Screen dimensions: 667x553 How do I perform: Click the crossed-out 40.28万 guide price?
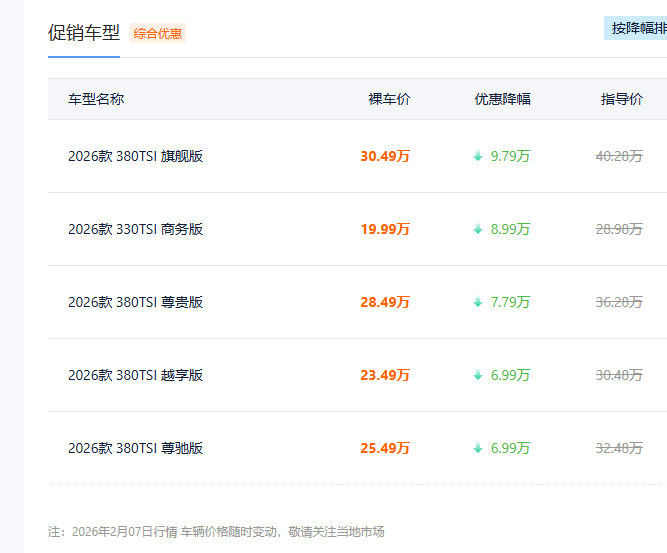[x=619, y=156]
